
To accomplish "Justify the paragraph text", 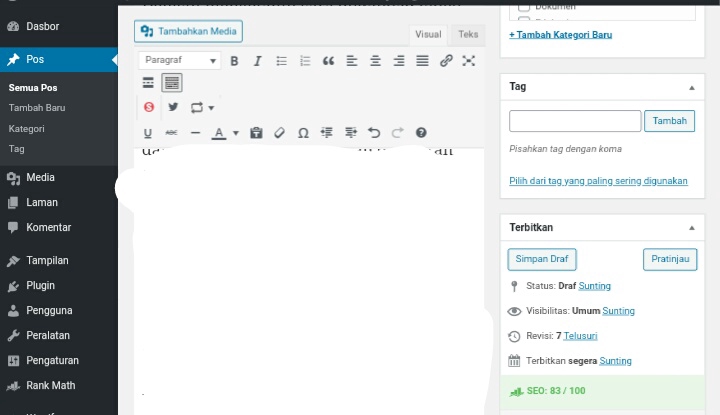I will point(422,61).
